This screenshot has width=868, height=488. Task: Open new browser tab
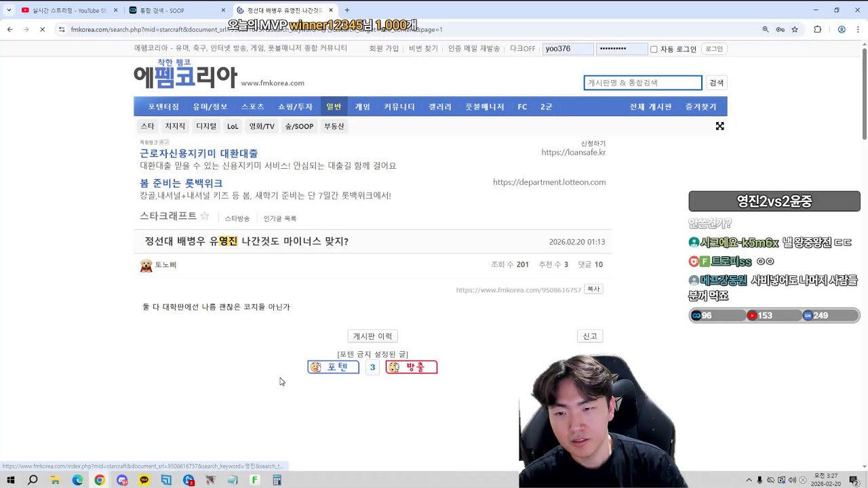[347, 10]
